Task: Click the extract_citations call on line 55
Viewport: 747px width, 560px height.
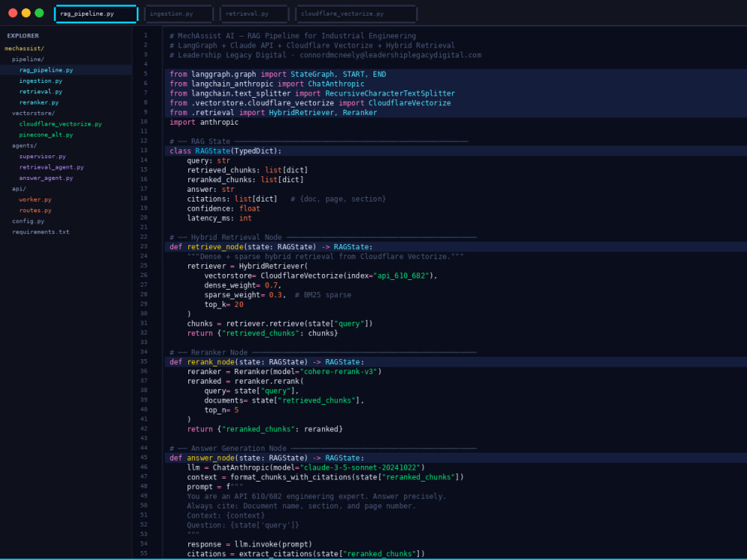Action: point(332,554)
